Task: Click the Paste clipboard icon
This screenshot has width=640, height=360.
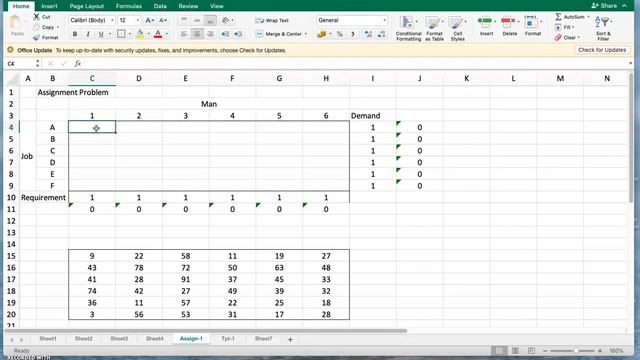Action: [x=16, y=22]
